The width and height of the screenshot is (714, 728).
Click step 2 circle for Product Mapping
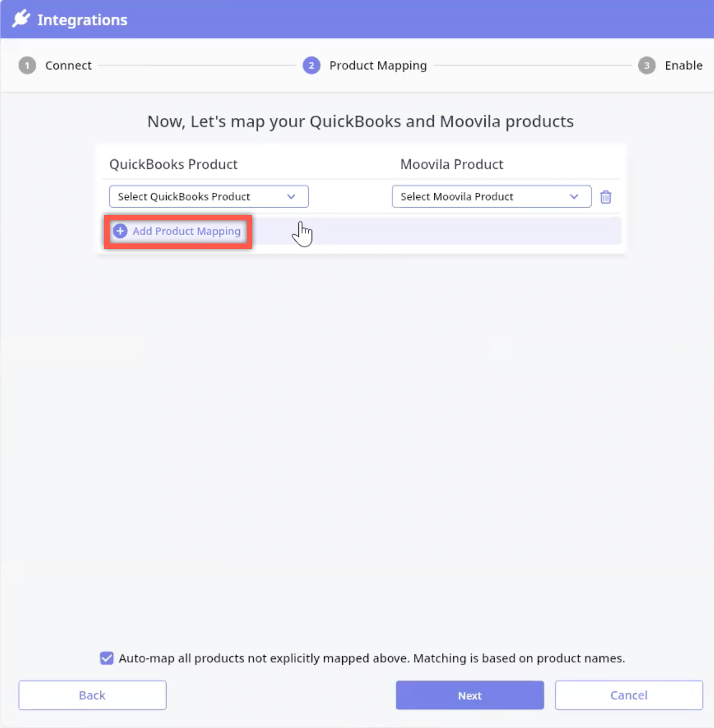(x=311, y=66)
